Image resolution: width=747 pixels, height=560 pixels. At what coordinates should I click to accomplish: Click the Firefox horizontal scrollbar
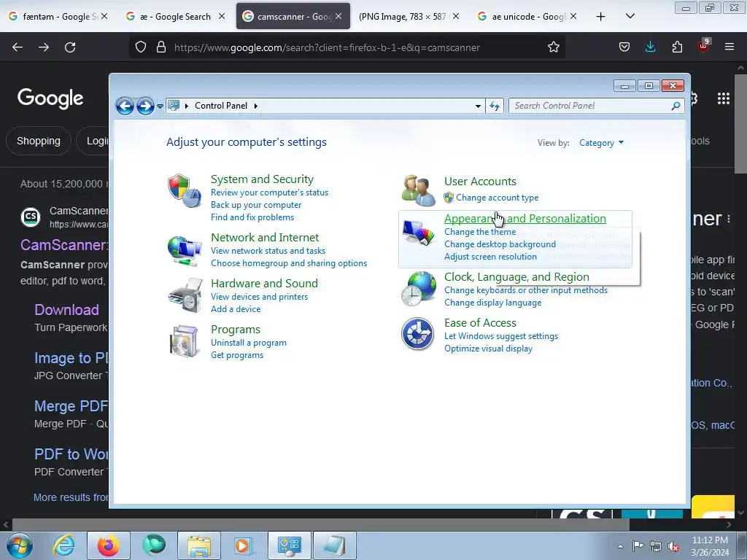click(x=320, y=524)
